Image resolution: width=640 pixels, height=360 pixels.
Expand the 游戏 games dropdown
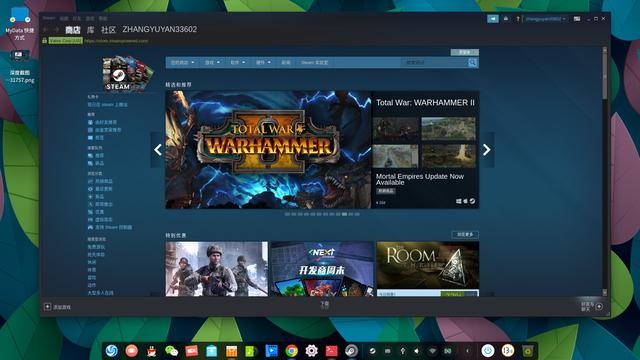click(x=212, y=62)
